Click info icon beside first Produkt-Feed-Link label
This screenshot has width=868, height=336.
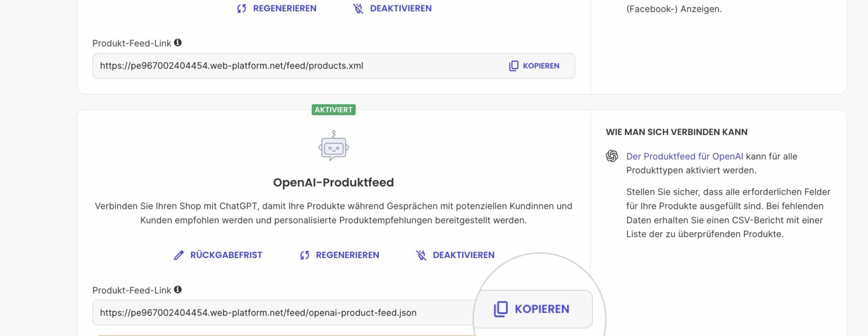pyautogui.click(x=178, y=43)
